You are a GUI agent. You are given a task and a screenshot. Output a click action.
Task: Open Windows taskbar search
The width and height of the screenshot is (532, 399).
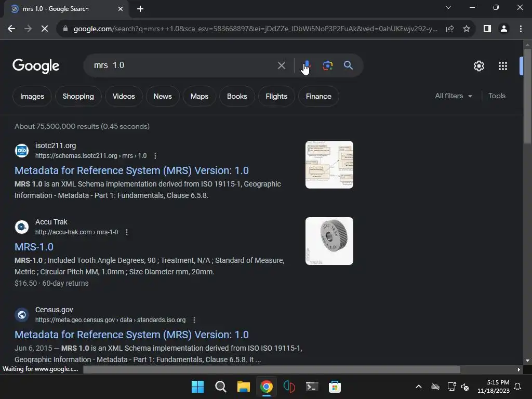220,387
